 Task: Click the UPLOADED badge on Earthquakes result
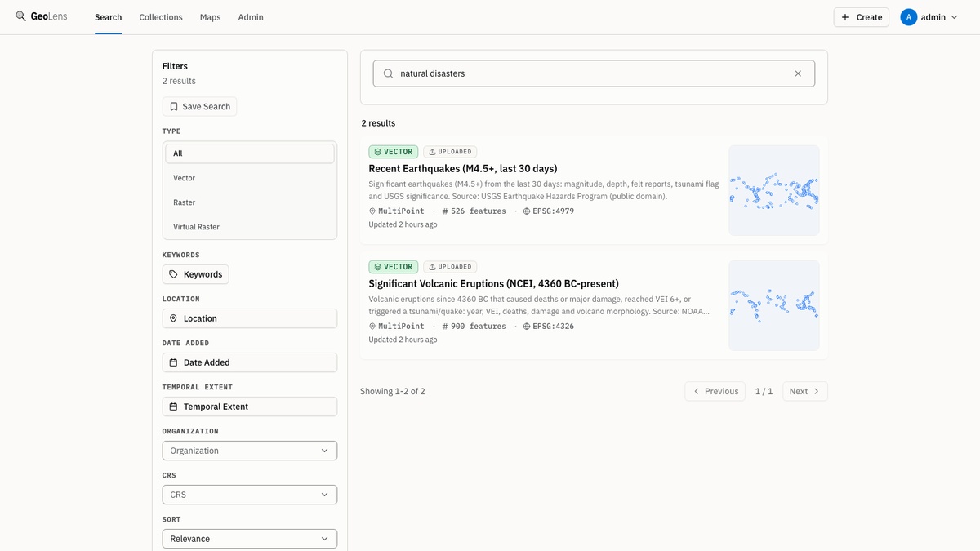[450, 152]
